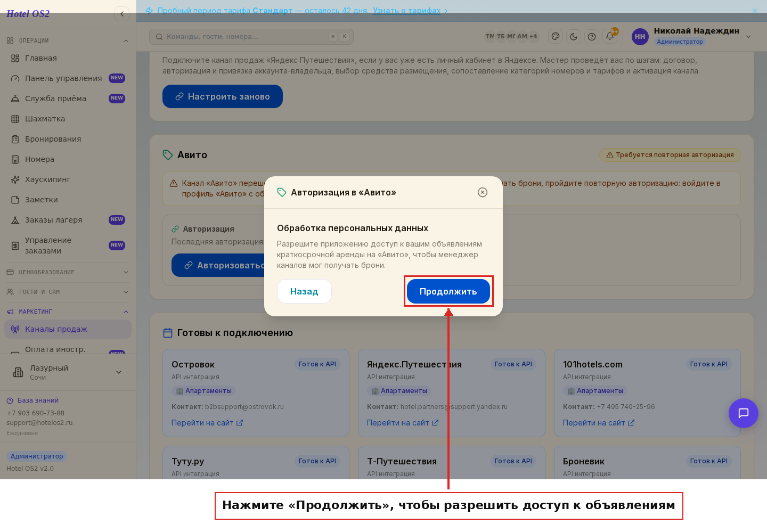Screen dimensions: 767x532
Task: Click Перейти на сайт under 101hotels.com
Action: pos(599,423)
